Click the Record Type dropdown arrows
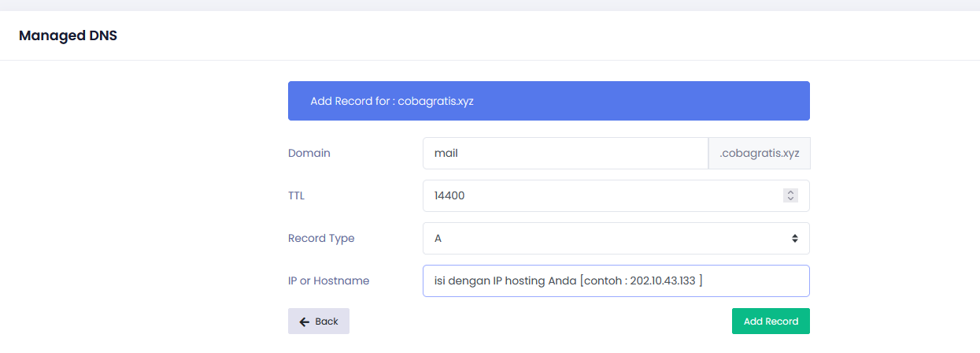 [x=794, y=238]
